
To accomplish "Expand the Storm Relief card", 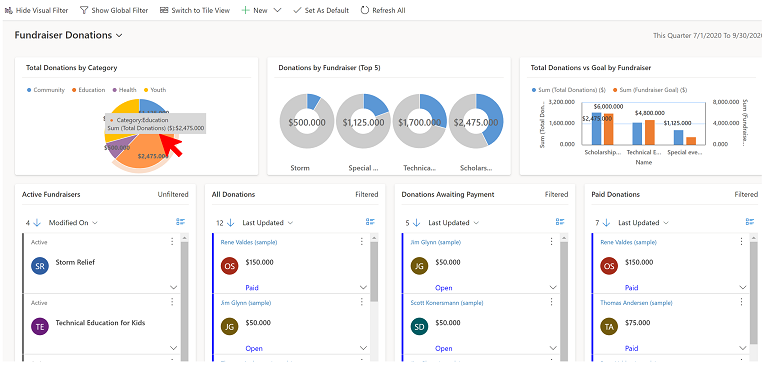I will point(174,287).
